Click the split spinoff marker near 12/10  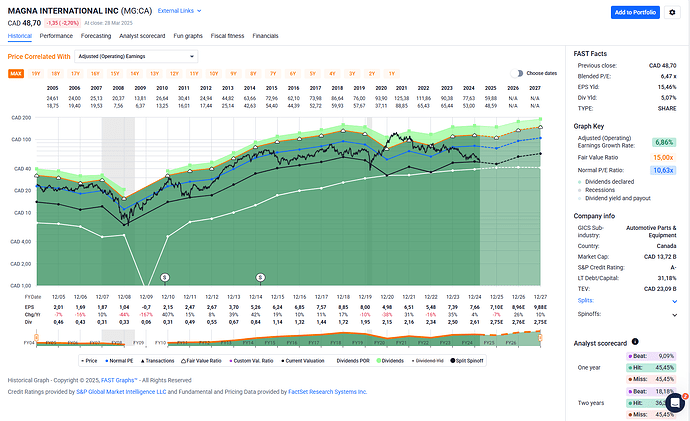click(x=165, y=275)
